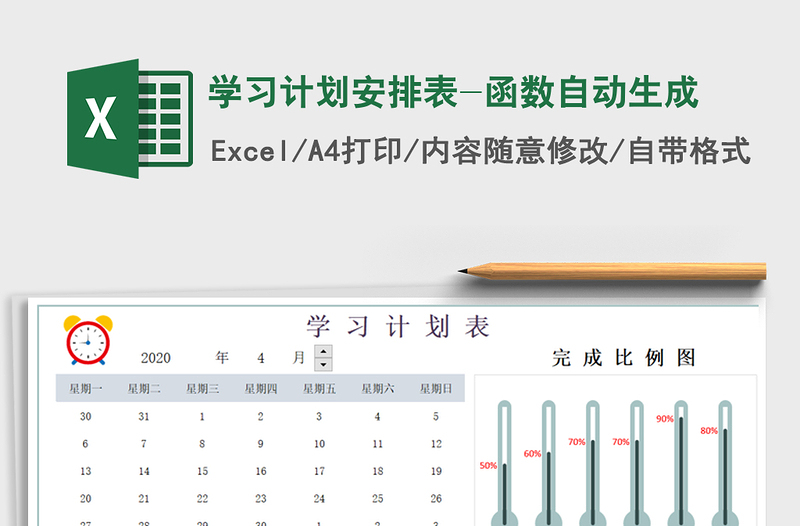This screenshot has width=800, height=526.
Task: Click the thermometer bar labeled 90%
Action: coord(681,463)
